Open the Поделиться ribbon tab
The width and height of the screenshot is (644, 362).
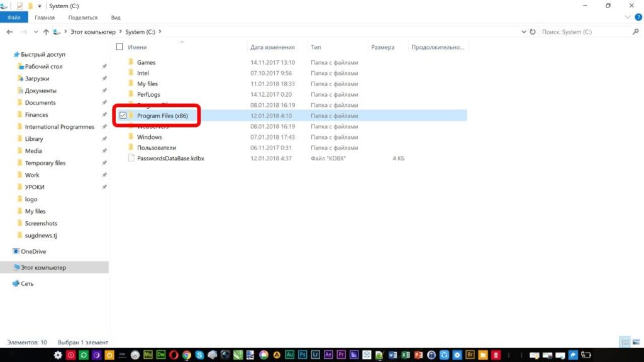pyautogui.click(x=82, y=18)
